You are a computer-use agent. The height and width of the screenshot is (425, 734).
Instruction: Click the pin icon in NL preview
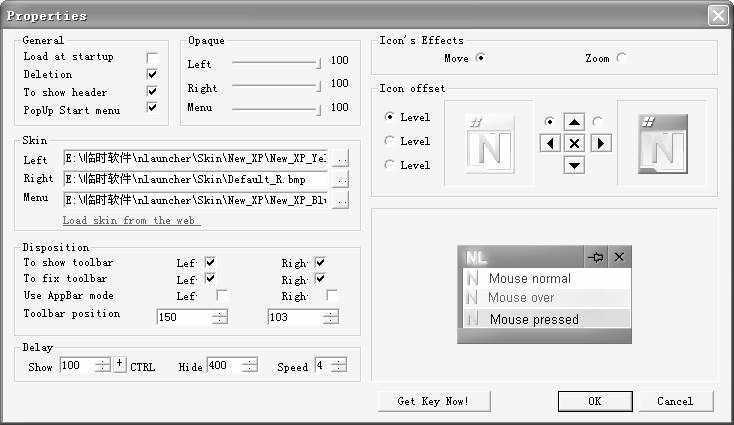596,257
